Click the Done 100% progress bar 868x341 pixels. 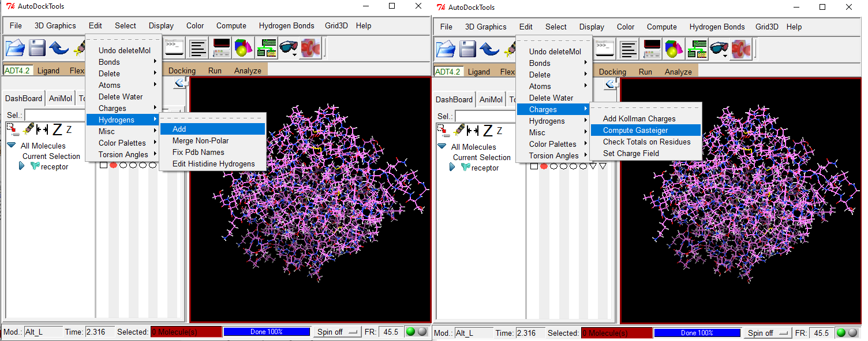[x=267, y=332]
